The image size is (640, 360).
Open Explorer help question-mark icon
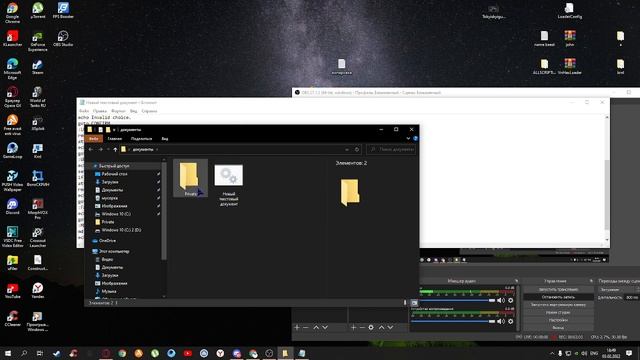[x=415, y=139]
